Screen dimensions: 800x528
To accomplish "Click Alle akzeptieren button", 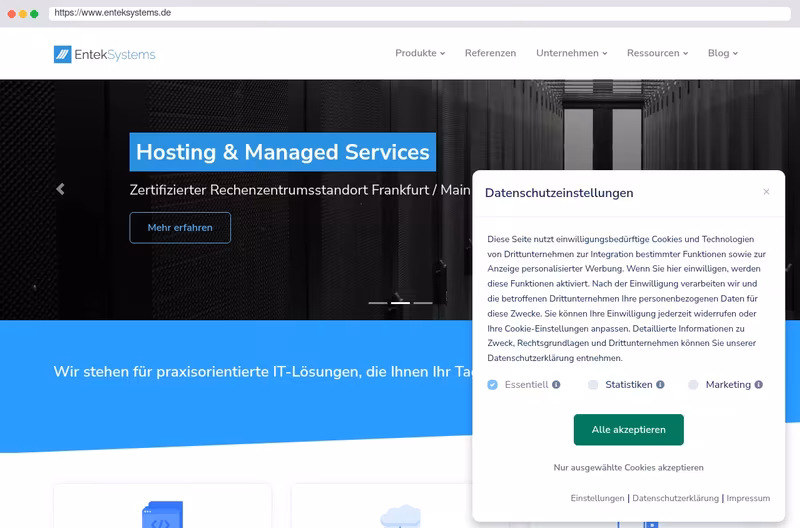I will tap(629, 430).
